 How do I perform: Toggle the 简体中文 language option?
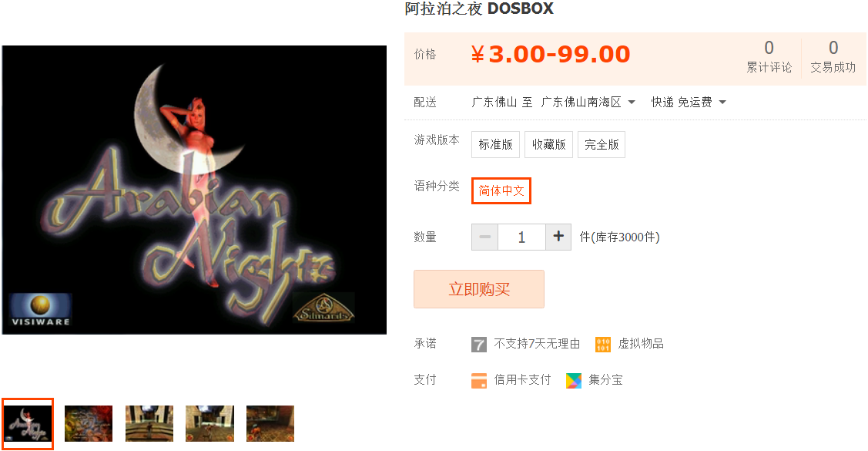click(501, 190)
